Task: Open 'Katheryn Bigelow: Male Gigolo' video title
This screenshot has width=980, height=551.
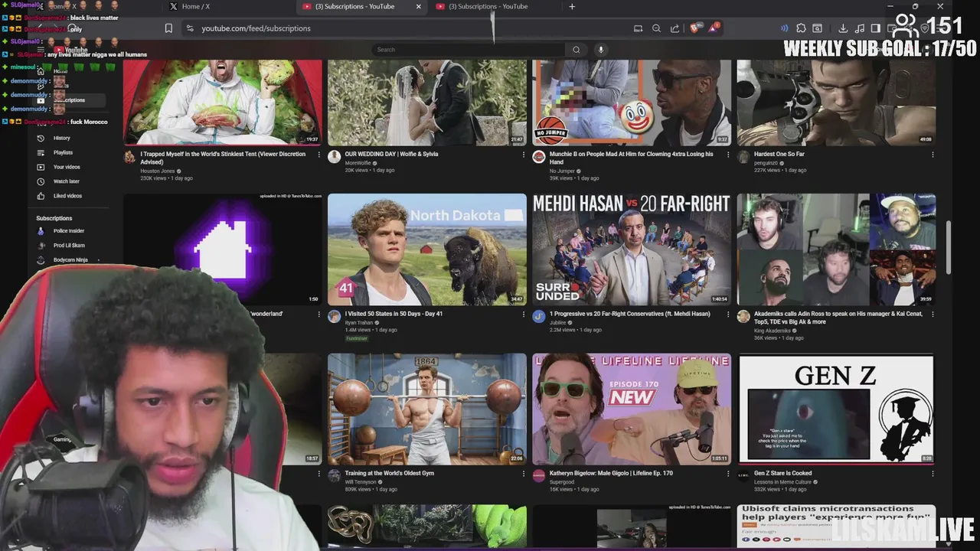Action: (611, 473)
